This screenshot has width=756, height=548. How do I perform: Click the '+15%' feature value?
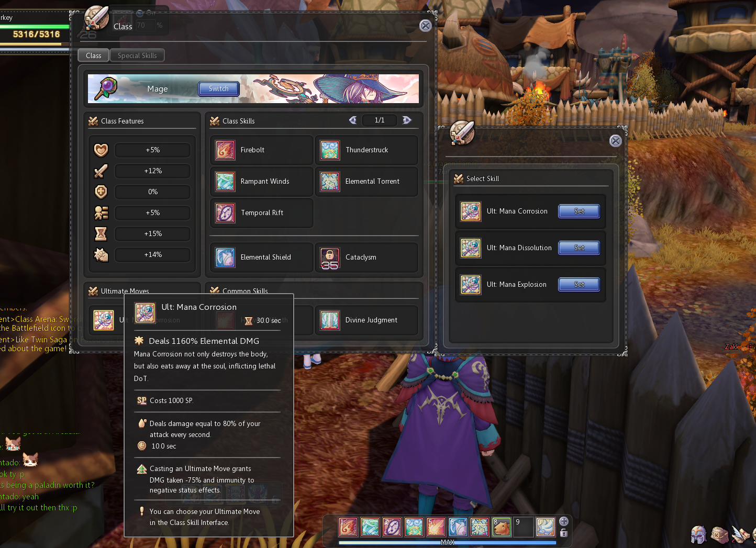pyautogui.click(x=153, y=234)
